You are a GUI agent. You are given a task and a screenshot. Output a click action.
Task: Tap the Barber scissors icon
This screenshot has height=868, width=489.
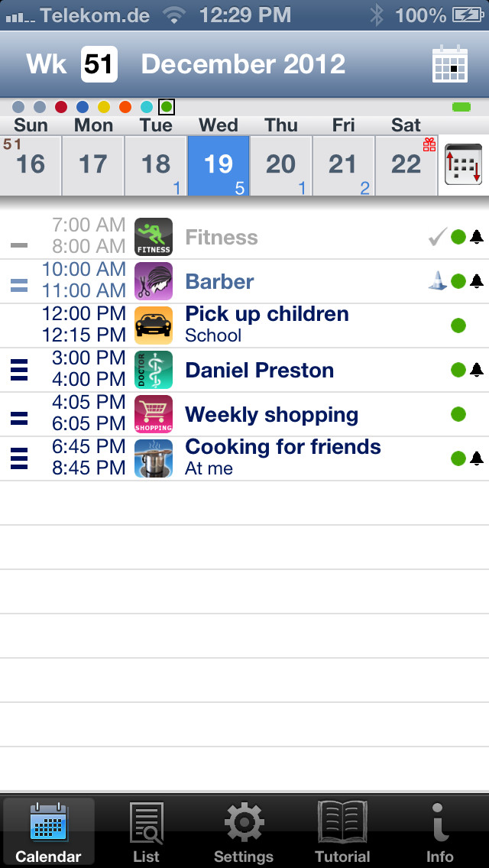[x=154, y=281]
